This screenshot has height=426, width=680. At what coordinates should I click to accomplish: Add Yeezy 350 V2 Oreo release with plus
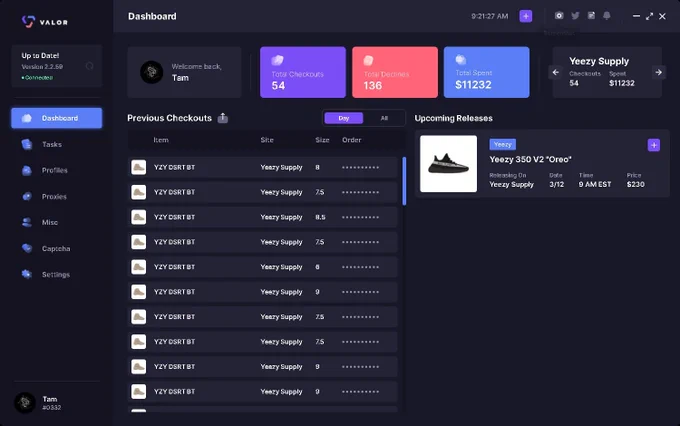click(x=654, y=145)
